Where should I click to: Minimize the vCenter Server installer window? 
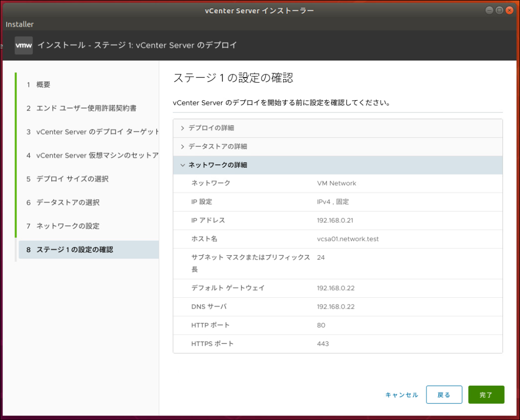tap(489, 10)
